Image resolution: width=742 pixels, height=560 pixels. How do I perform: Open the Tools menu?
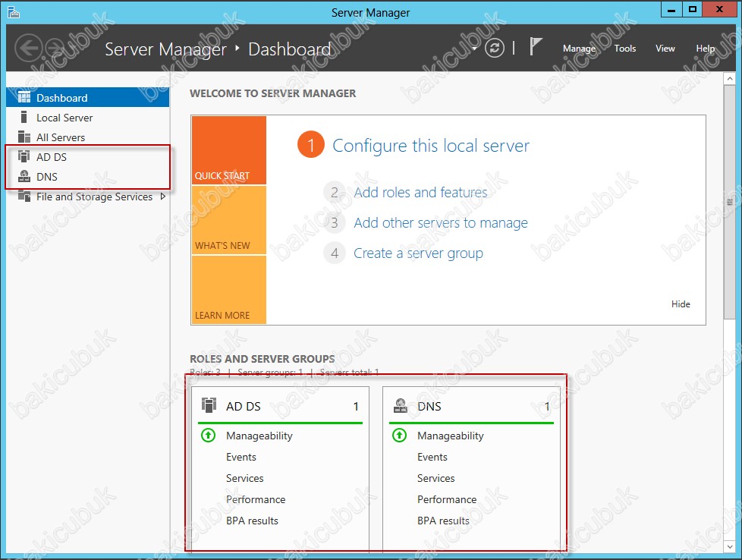pos(624,49)
